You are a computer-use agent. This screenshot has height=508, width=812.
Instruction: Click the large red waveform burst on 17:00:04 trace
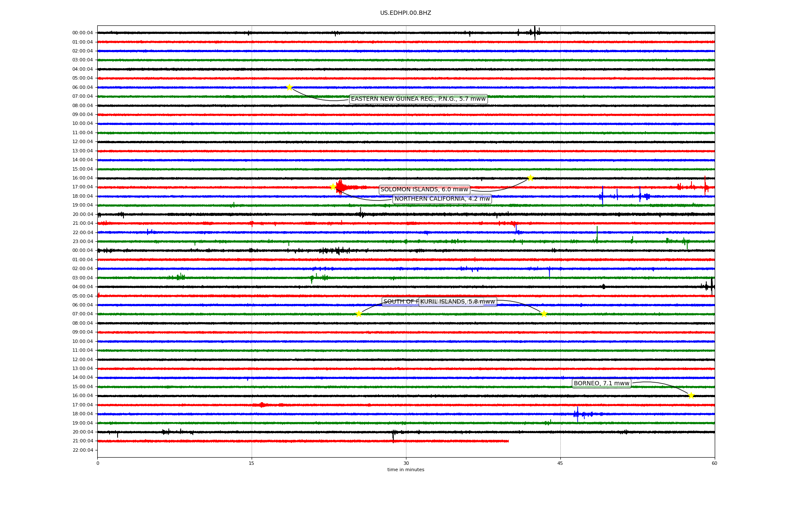pos(341,187)
